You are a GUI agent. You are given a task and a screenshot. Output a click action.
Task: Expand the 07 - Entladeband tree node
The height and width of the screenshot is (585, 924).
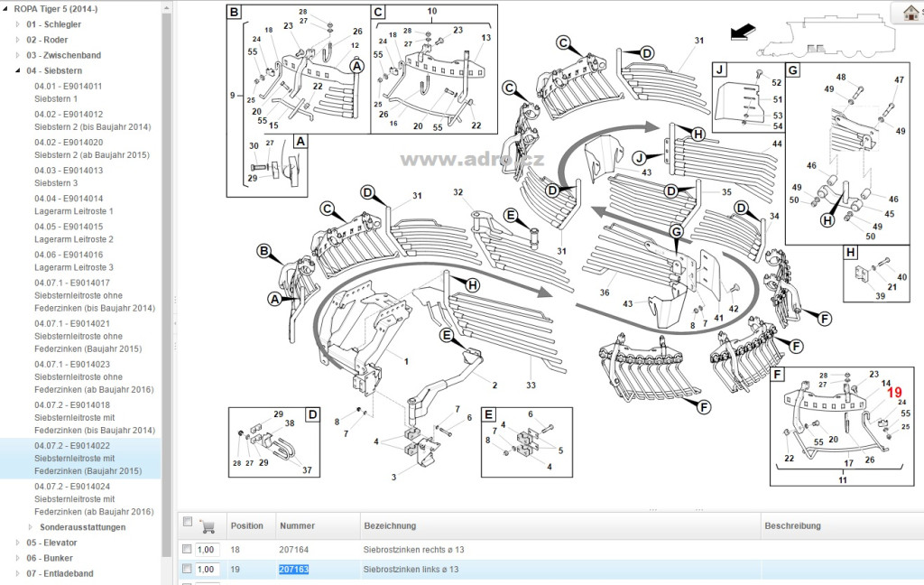pyautogui.click(x=18, y=573)
